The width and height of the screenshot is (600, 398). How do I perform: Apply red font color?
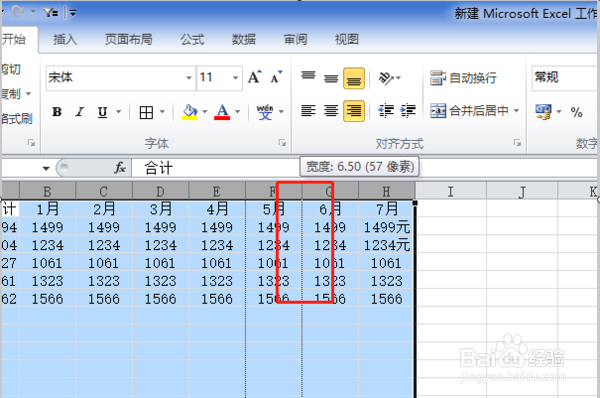point(222,112)
